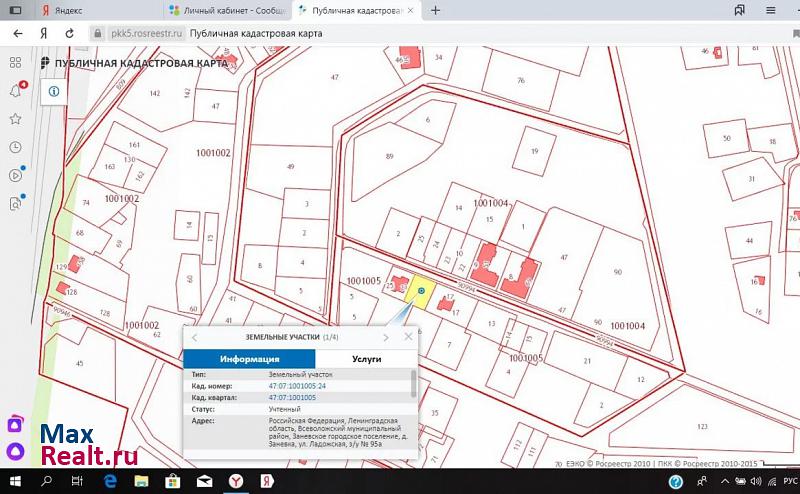Open cadastral number 47:07:1001005:24 link
This screenshot has height=494, width=800.
tap(297, 386)
